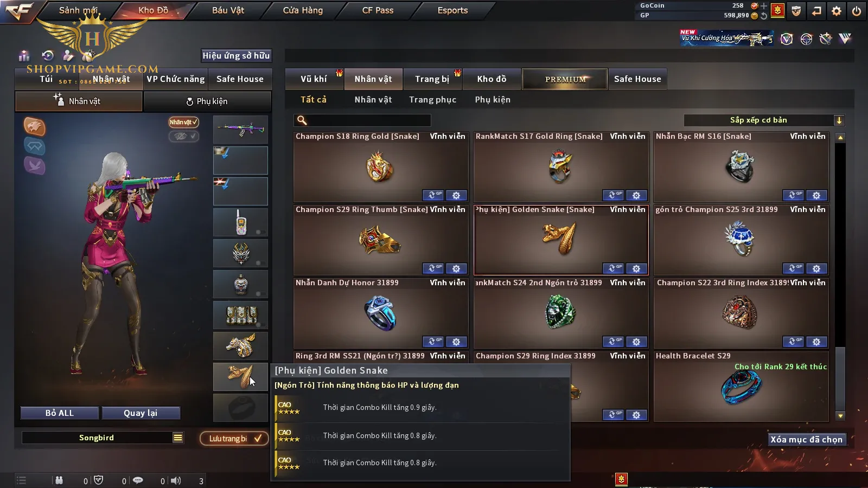Toggle the hide-eye visibility checkbox
The image size is (868, 488).
(184, 136)
